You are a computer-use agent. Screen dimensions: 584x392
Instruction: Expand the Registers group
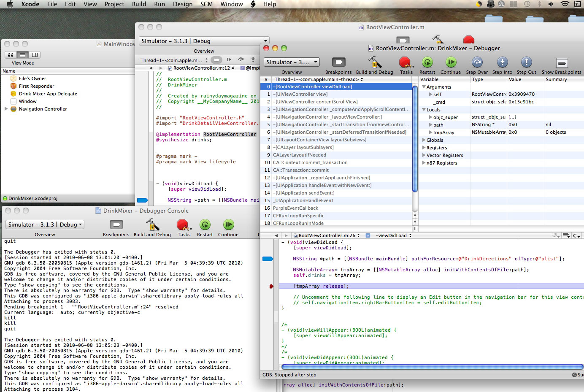click(424, 148)
